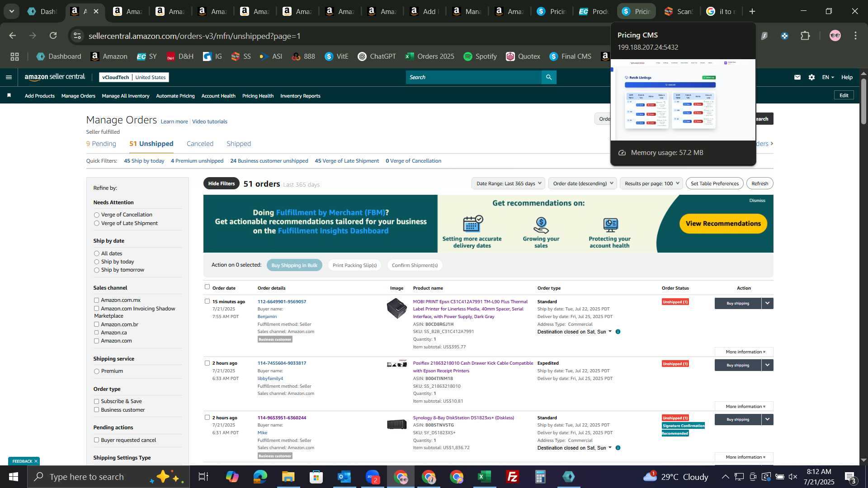Viewport: 868px width, 488px height.
Task: Click Set Table Preferences button
Action: [x=715, y=183]
